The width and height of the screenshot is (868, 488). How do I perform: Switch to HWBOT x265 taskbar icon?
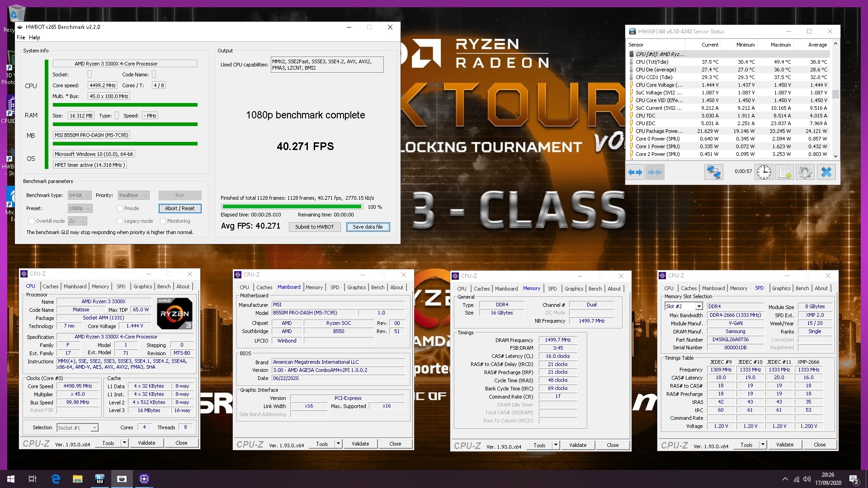(x=122, y=479)
